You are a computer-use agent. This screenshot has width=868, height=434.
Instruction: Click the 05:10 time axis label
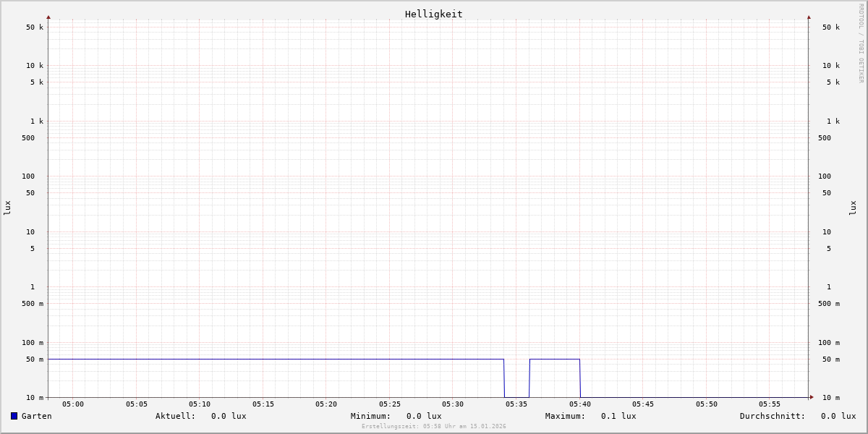[x=200, y=404]
